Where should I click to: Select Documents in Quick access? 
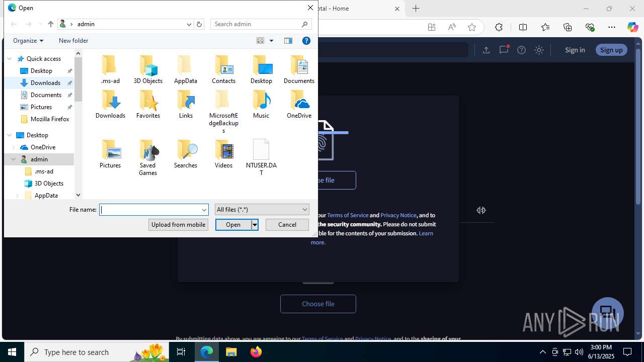(46, 95)
